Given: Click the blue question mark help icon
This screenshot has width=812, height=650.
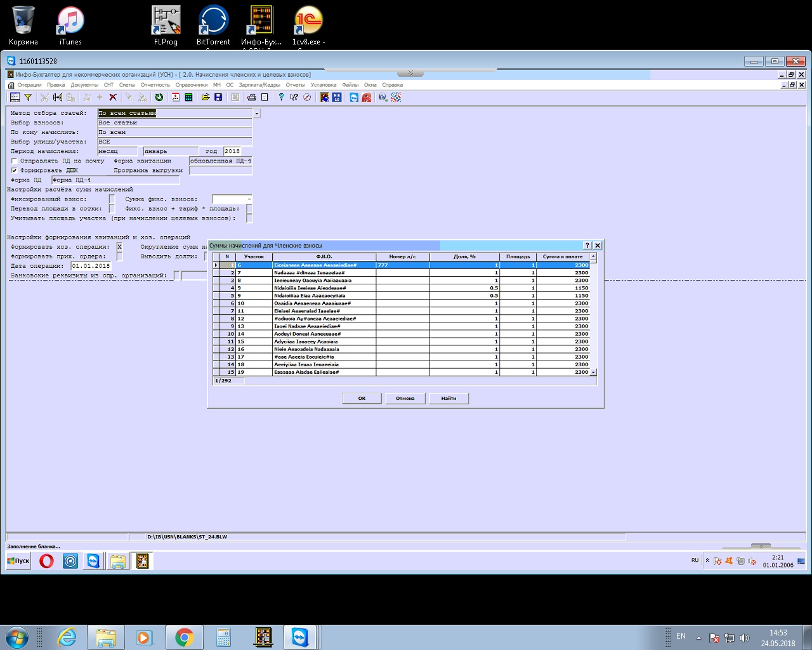Looking at the screenshot, I should [x=281, y=97].
